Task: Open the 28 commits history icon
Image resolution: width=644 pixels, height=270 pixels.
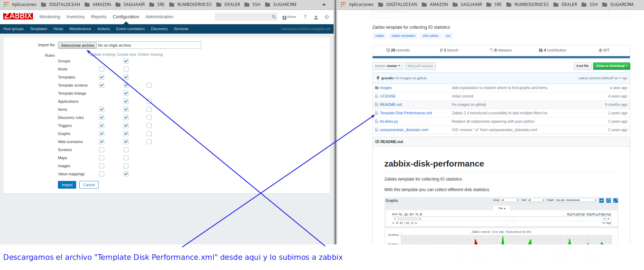Action: pyautogui.click(x=388, y=50)
